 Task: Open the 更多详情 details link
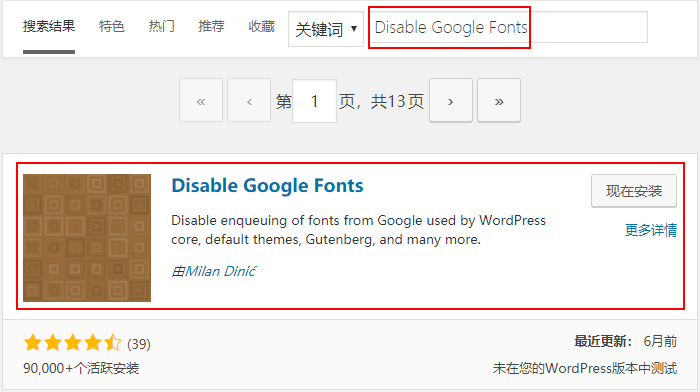click(x=651, y=230)
